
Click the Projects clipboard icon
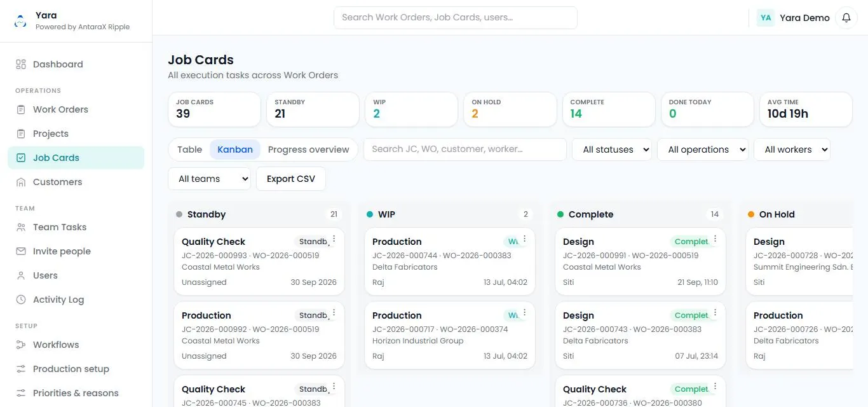pos(21,134)
